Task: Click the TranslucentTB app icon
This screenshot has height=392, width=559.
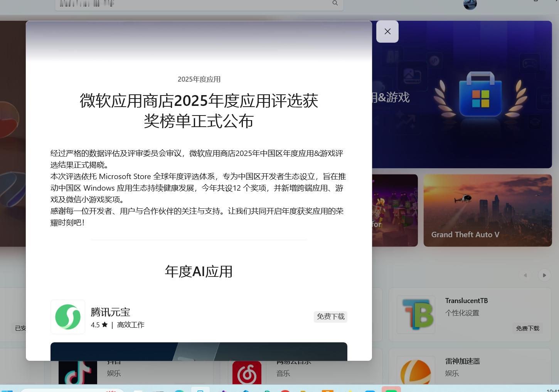Action: point(416,314)
